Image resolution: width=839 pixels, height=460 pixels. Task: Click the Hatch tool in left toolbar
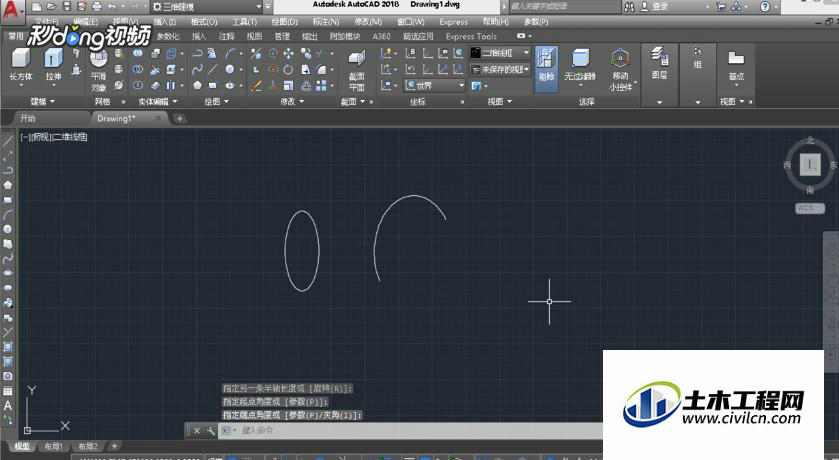click(x=8, y=347)
